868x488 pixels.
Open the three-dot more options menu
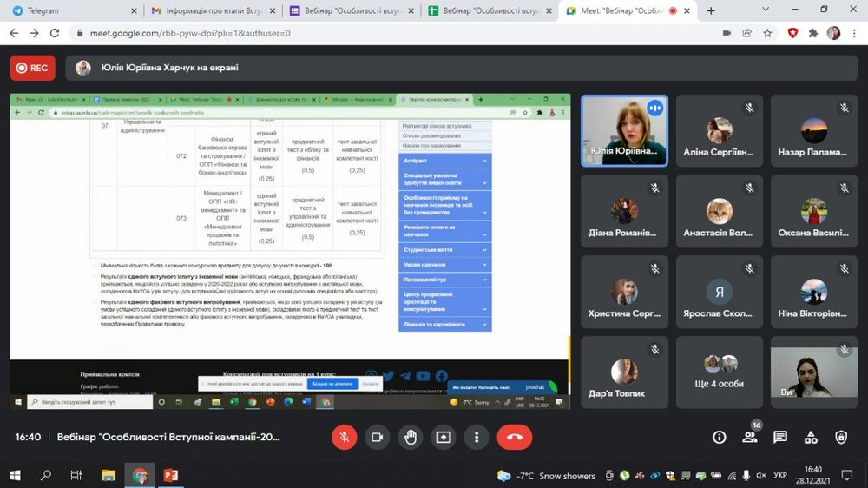pyautogui.click(x=477, y=437)
